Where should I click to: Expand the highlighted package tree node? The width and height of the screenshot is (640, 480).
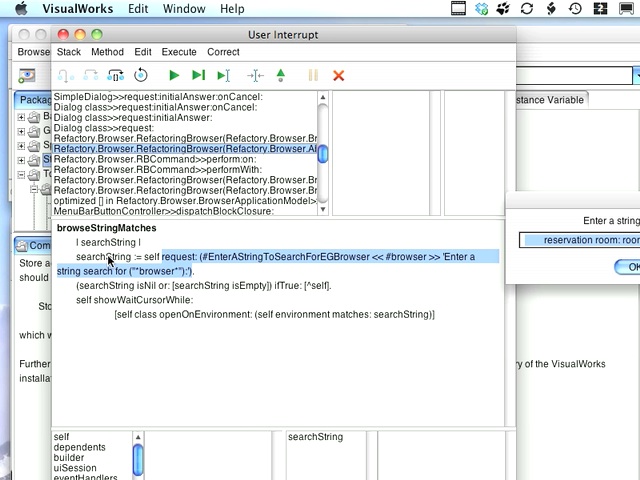pos(21,160)
